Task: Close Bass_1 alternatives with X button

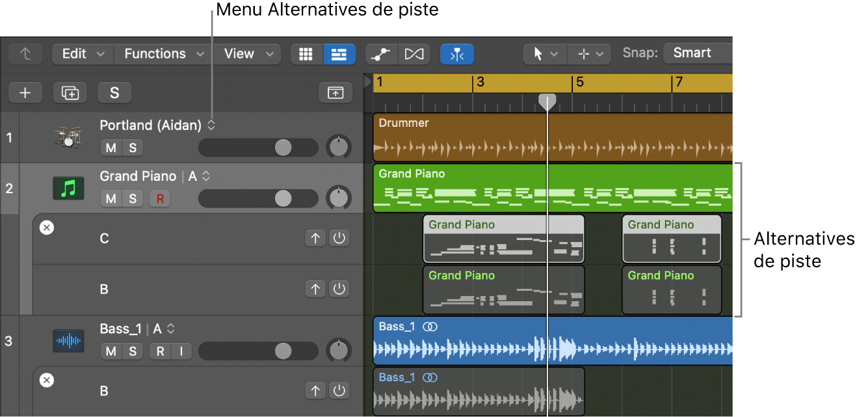Action: 47,381
